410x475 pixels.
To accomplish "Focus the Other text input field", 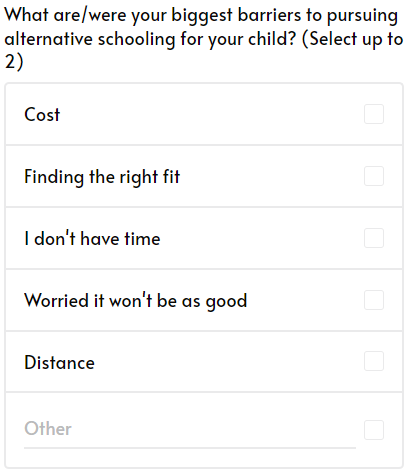I will [190, 429].
